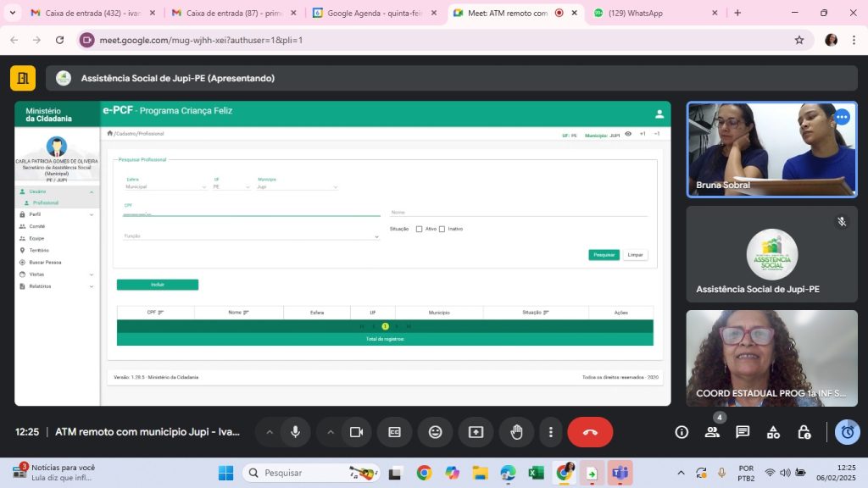Expand audio settings arrow beside the microphone
This screenshot has height=488, width=868.
tap(270, 432)
